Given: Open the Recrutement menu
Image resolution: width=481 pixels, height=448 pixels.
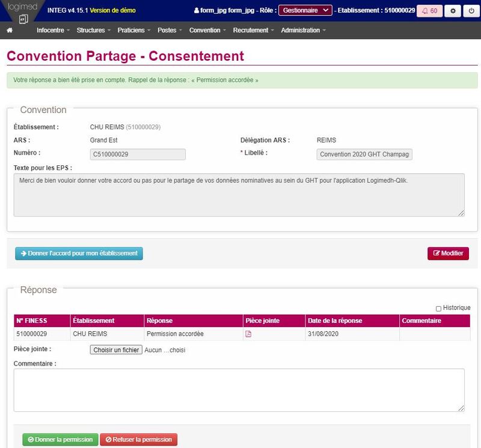Looking at the screenshot, I should (253, 30).
